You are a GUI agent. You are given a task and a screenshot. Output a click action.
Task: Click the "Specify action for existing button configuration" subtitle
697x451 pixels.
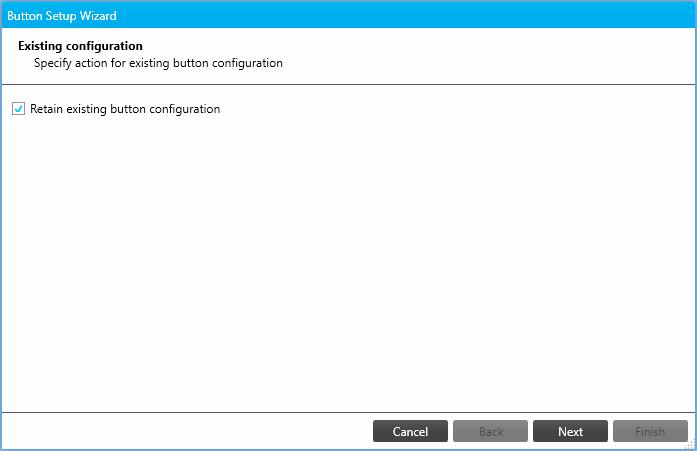pos(158,63)
